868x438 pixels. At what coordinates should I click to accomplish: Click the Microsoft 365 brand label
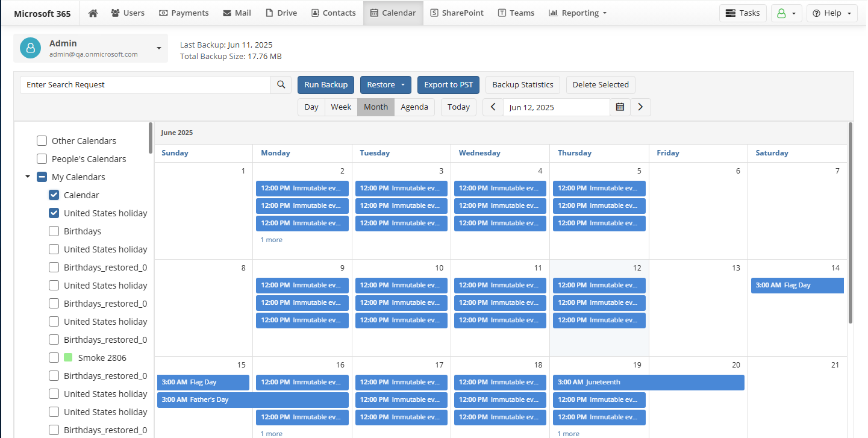click(x=42, y=13)
